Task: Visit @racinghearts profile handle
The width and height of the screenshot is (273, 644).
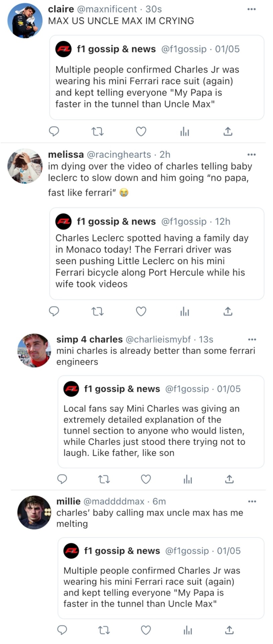Action: tap(119, 154)
